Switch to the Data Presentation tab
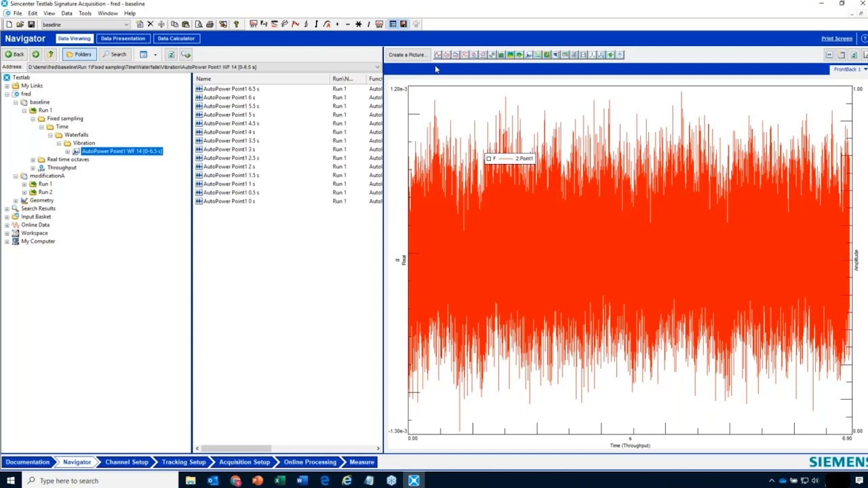The height and width of the screenshot is (488, 868). 123,39
